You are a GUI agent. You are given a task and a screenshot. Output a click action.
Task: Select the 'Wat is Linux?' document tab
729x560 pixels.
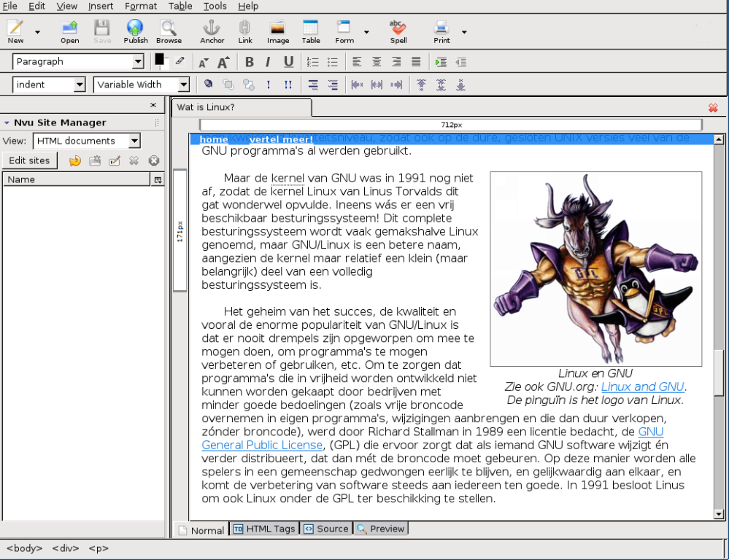click(x=242, y=107)
